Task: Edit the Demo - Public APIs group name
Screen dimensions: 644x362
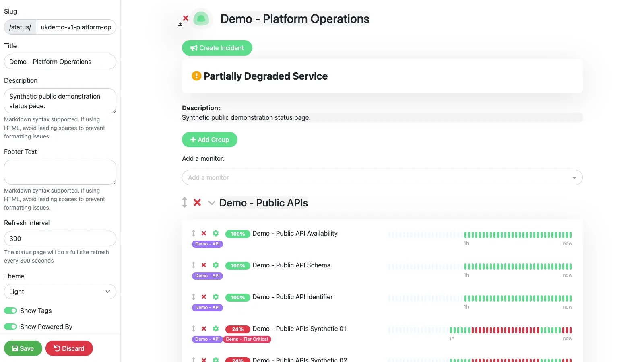Action: (264, 203)
